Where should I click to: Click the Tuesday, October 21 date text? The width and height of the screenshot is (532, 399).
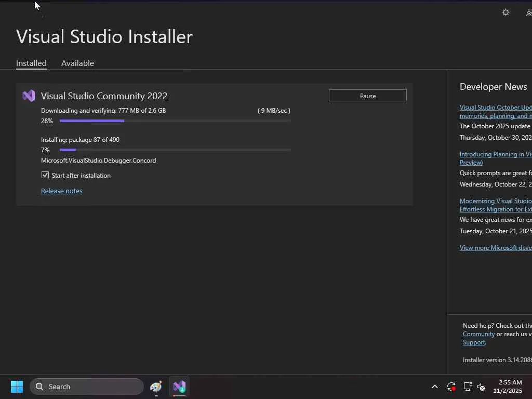click(x=496, y=231)
